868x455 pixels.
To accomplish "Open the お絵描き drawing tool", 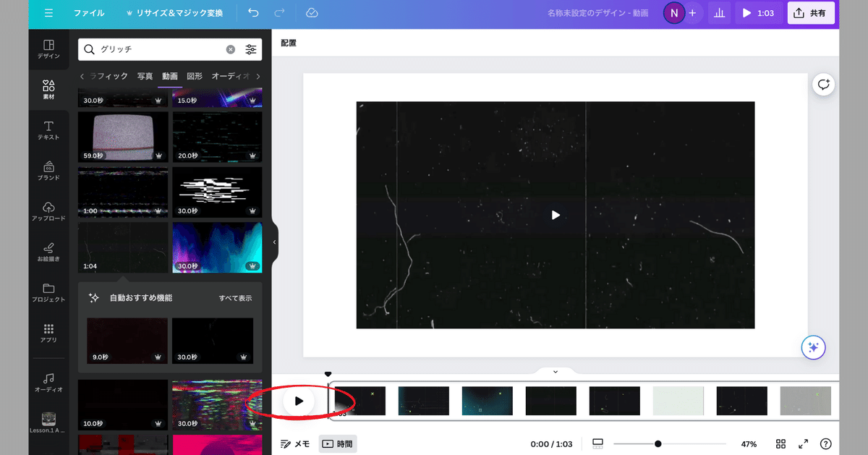I will coord(49,252).
